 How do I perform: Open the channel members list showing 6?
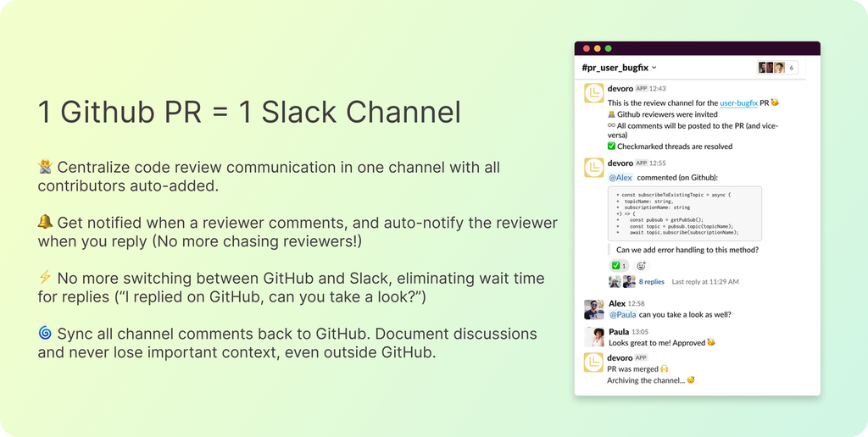coord(778,68)
